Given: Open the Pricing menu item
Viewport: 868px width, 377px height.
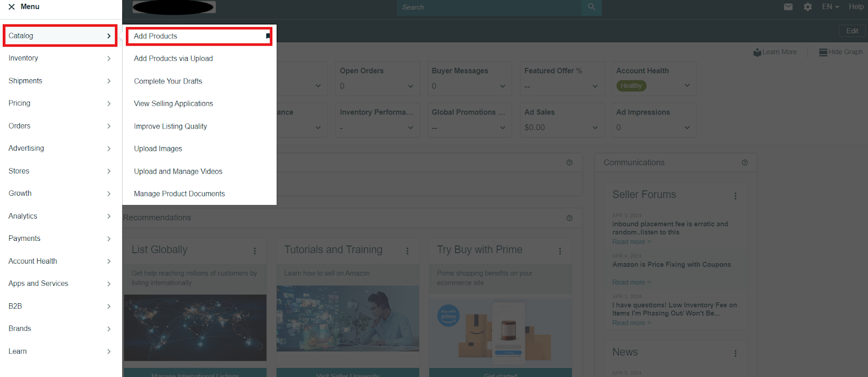Looking at the screenshot, I should pos(60,103).
